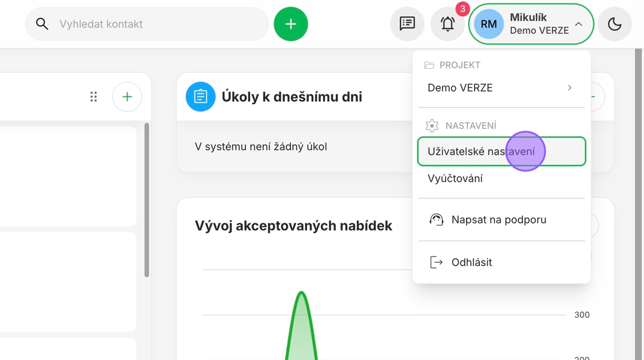Click the drag handle dots icon

(x=94, y=97)
